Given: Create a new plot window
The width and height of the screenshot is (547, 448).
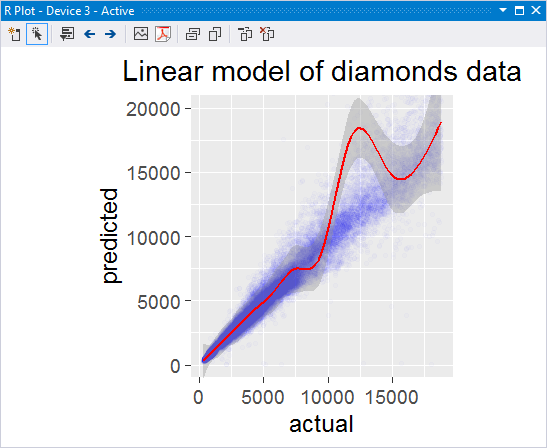Looking at the screenshot, I should [x=14, y=34].
